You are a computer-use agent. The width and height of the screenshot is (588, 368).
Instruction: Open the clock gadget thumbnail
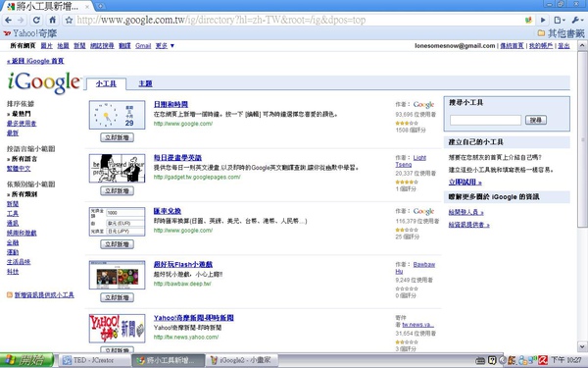coord(117,115)
